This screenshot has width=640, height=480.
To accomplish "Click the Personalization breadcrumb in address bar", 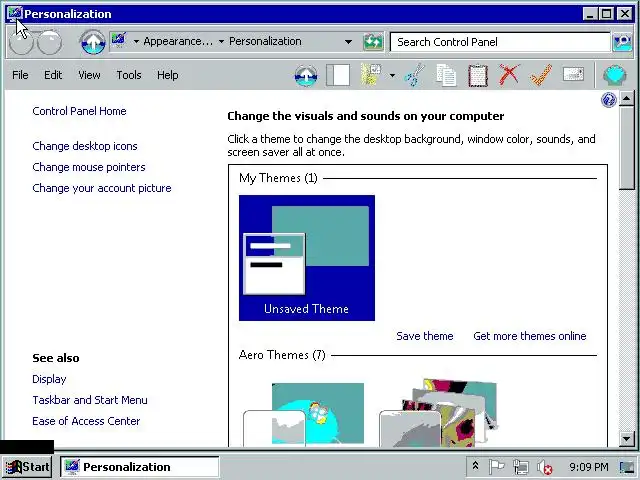I will pos(265,42).
